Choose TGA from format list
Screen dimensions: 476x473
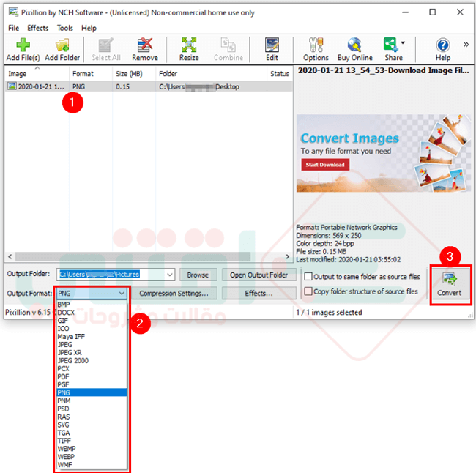[92, 433]
